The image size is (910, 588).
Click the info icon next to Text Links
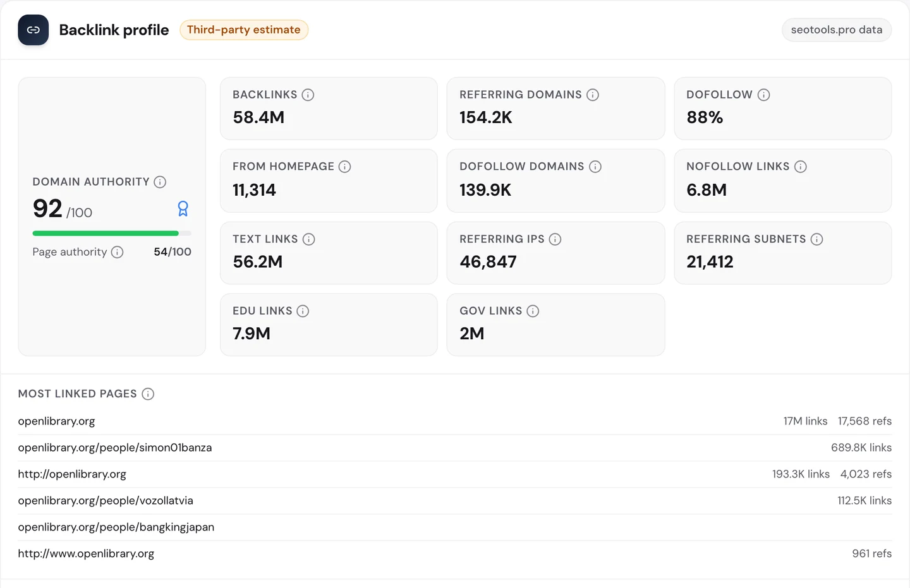(309, 239)
